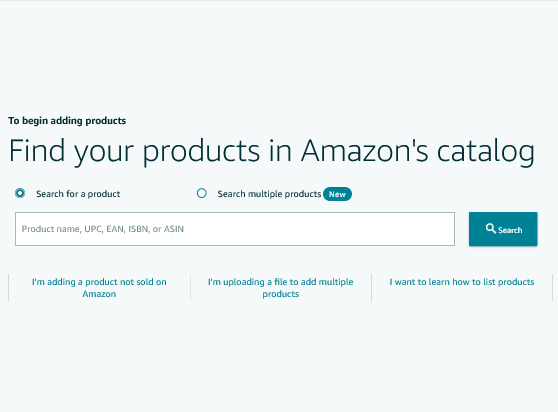
Task: Select the "Search for a product" radio button
Action: (x=20, y=193)
